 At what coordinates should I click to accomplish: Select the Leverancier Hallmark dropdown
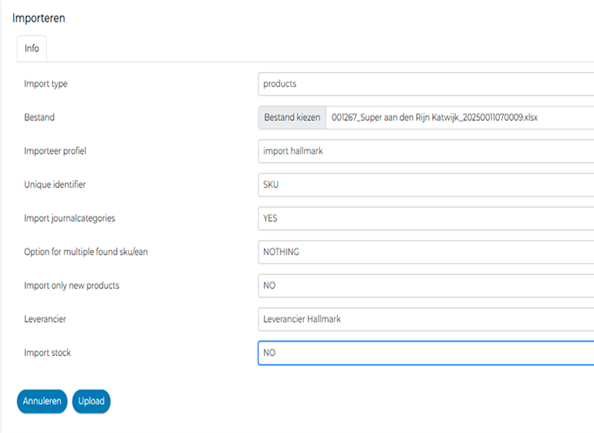[426, 319]
